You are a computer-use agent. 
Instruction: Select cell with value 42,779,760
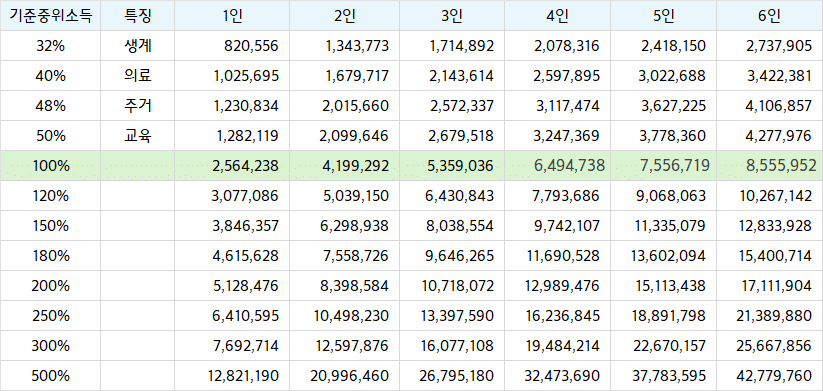click(769, 376)
